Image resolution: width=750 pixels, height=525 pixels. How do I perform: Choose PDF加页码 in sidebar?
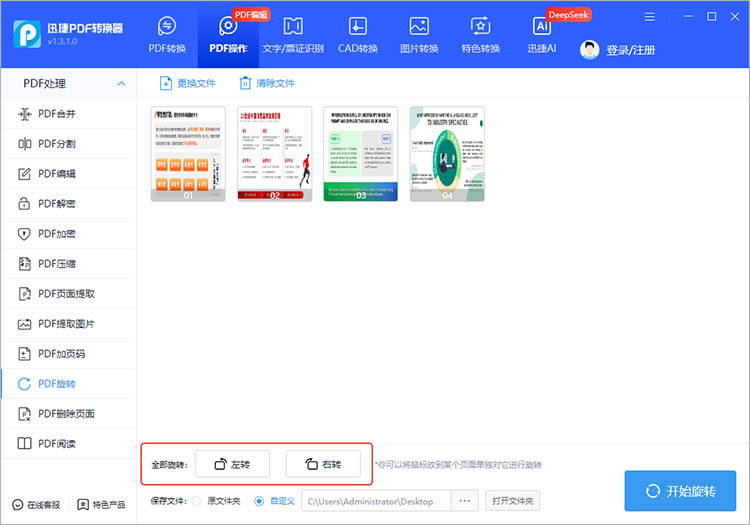[69, 354]
